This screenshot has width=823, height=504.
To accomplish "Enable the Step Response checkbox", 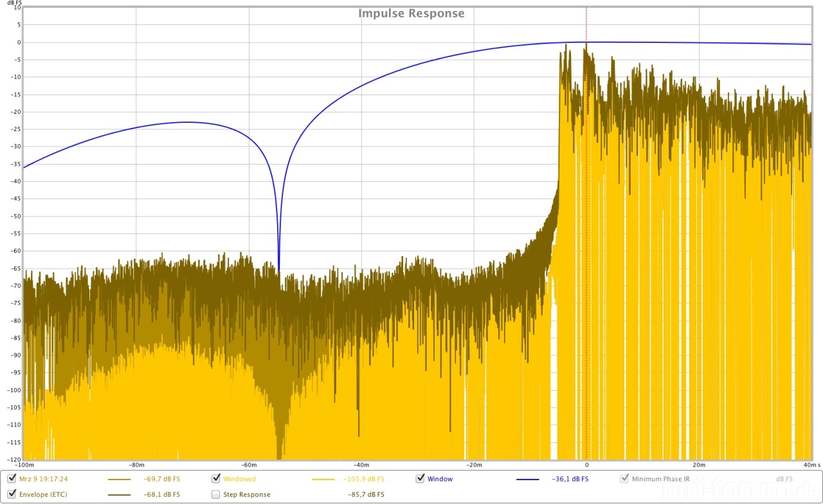I will [x=216, y=494].
